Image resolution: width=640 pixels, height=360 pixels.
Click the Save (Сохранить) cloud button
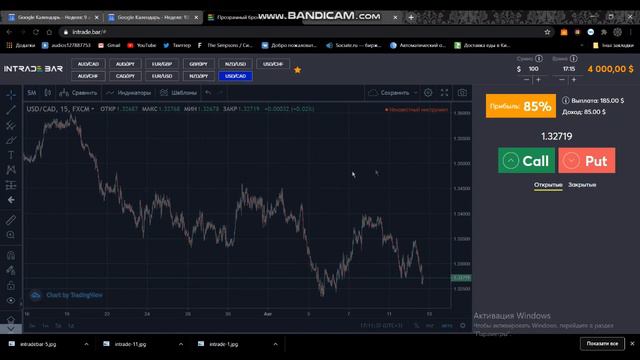[x=389, y=93]
